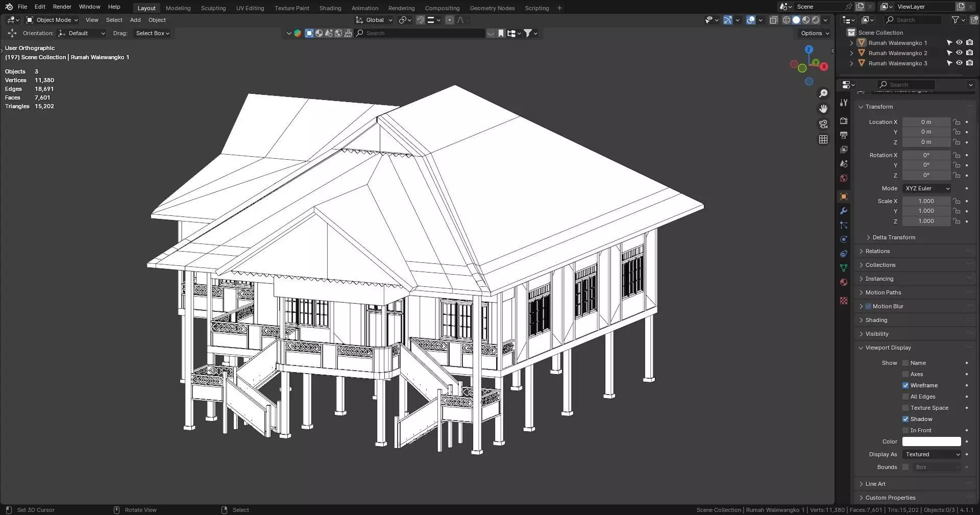
Task: Toggle the camera view icon
Action: point(823,124)
